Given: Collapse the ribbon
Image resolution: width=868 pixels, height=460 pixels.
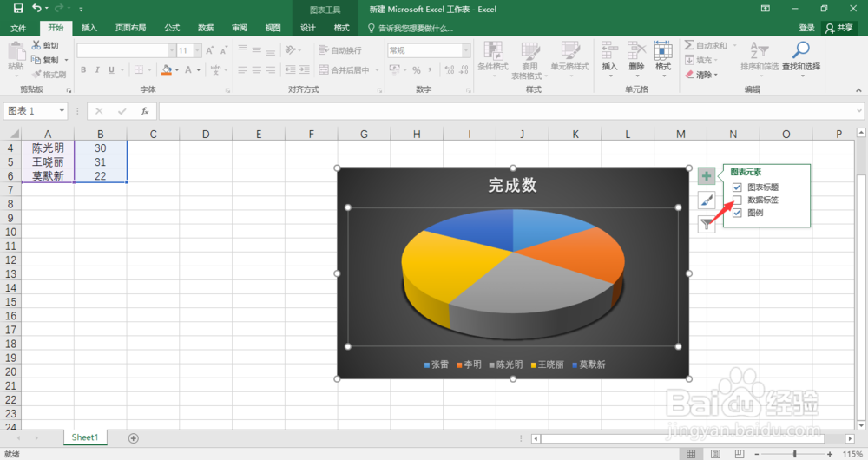Looking at the screenshot, I should click(858, 89).
